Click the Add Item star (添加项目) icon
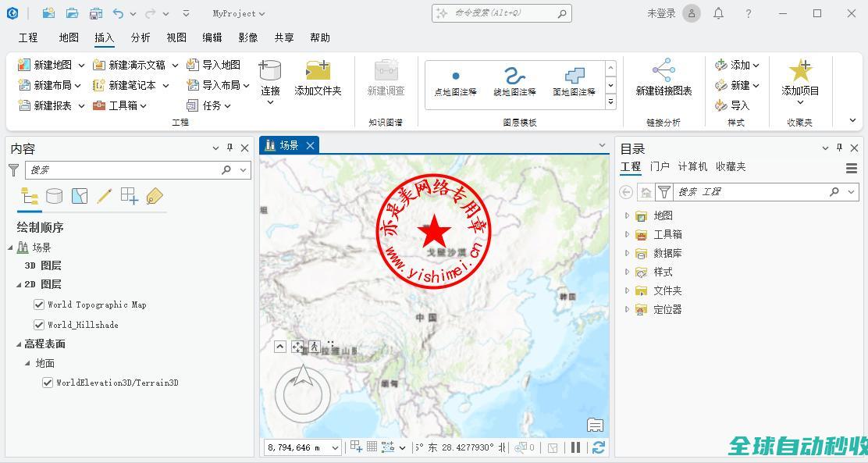This screenshot has height=463, width=868. [800, 71]
